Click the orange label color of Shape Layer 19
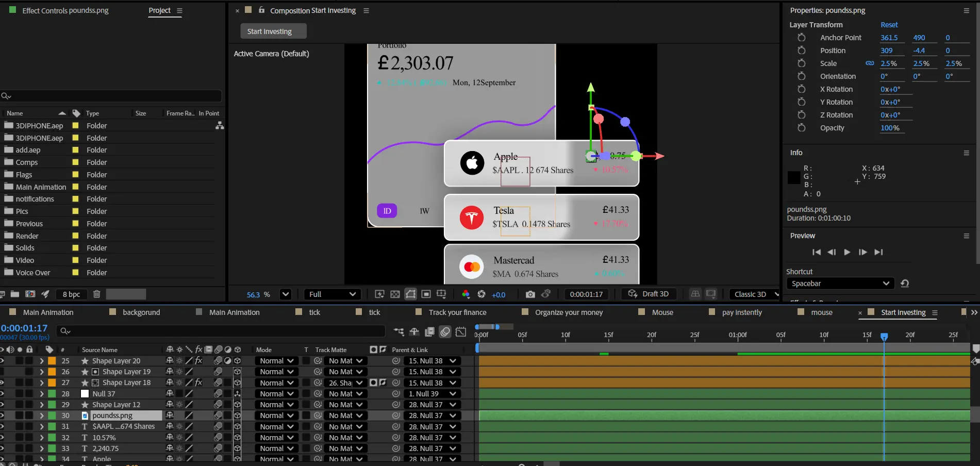980x466 pixels. (x=52, y=372)
